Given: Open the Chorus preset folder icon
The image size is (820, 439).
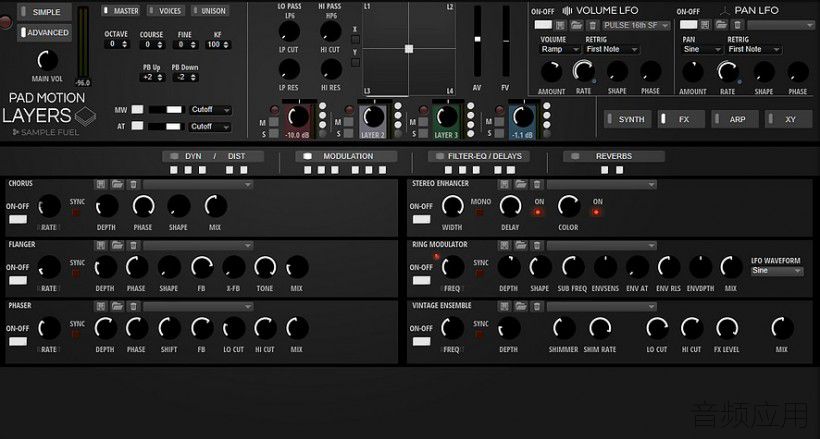Looking at the screenshot, I should [x=117, y=184].
